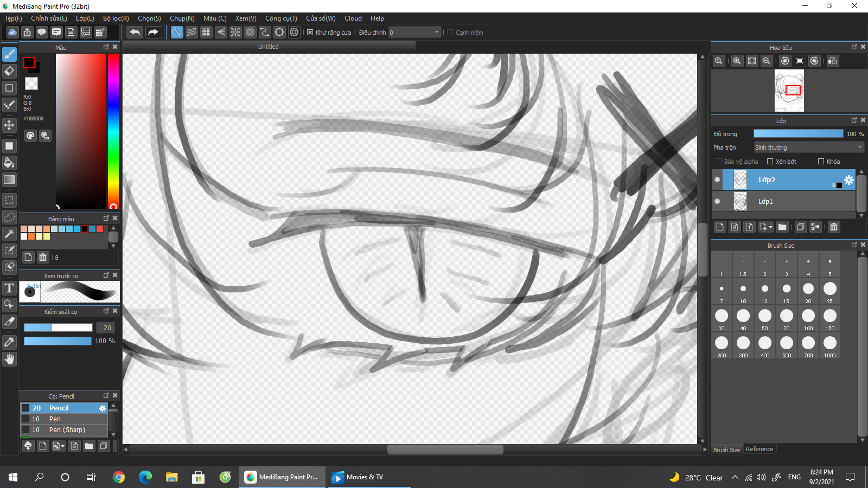Open settings gear on Lớp2 layer
Screen dimensions: 868x488
pyautogui.click(x=849, y=180)
